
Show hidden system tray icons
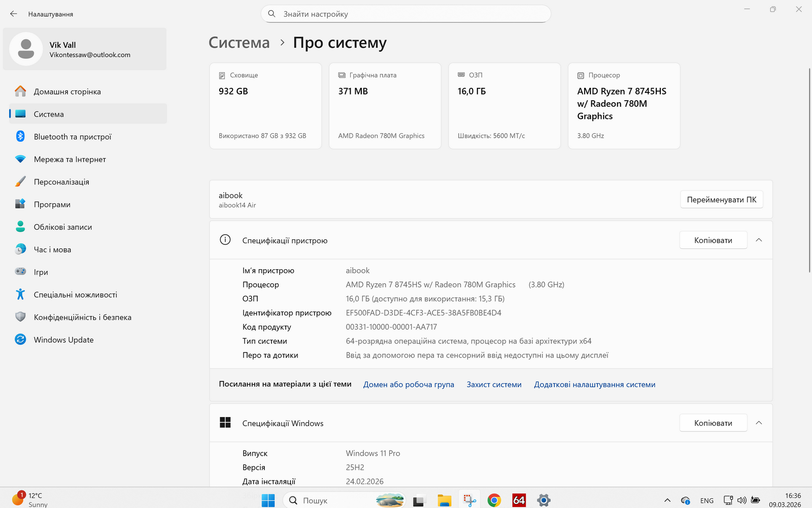[667, 500]
